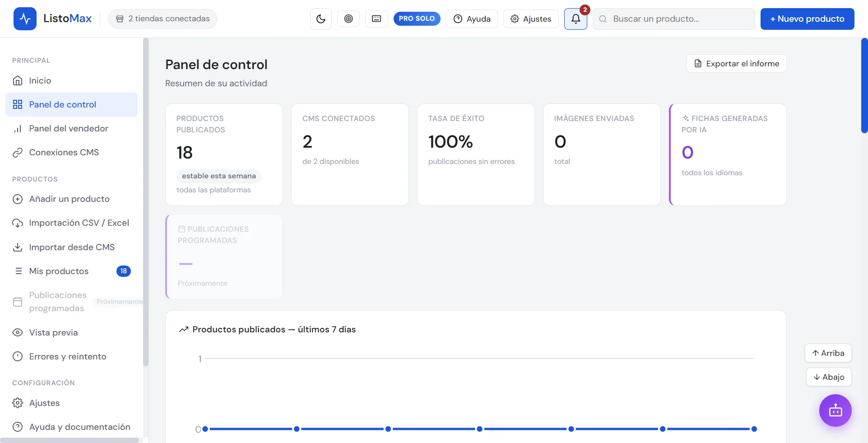Click the Productos publicados stat card
868x443 pixels.
point(224,155)
